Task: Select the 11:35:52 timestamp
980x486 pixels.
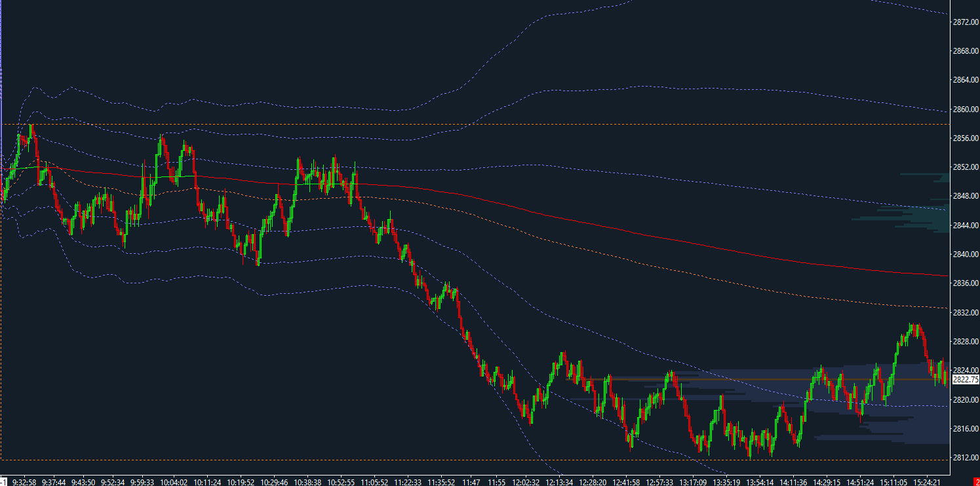Action: pos(441,482)
